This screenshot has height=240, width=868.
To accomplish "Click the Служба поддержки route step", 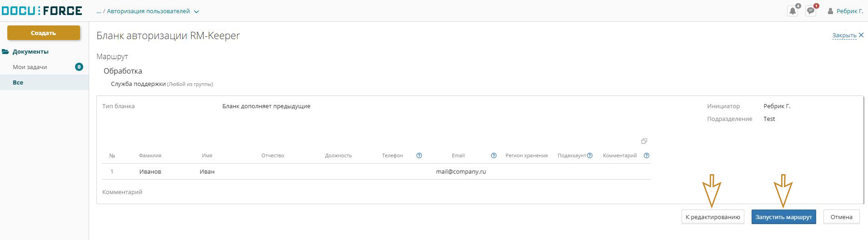I will pos(138,84).
